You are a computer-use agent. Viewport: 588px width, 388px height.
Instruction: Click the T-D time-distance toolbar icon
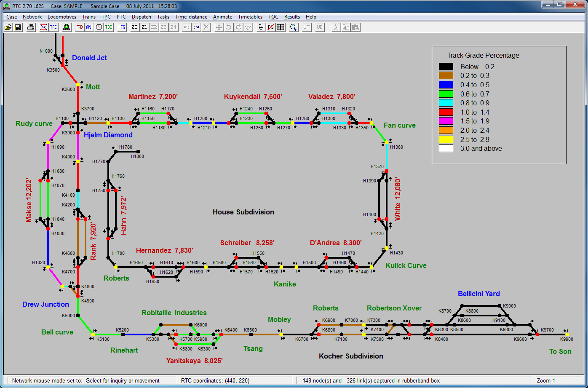coord(80,27)
